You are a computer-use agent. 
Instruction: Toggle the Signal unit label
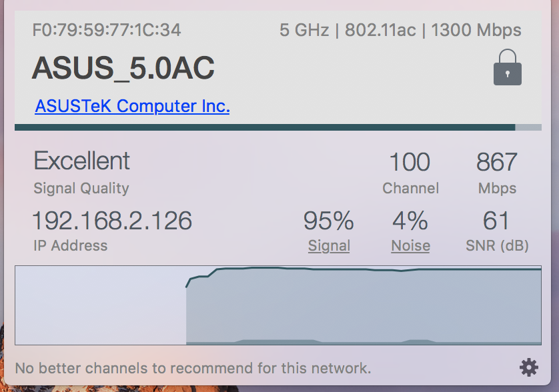pos(329,245)
